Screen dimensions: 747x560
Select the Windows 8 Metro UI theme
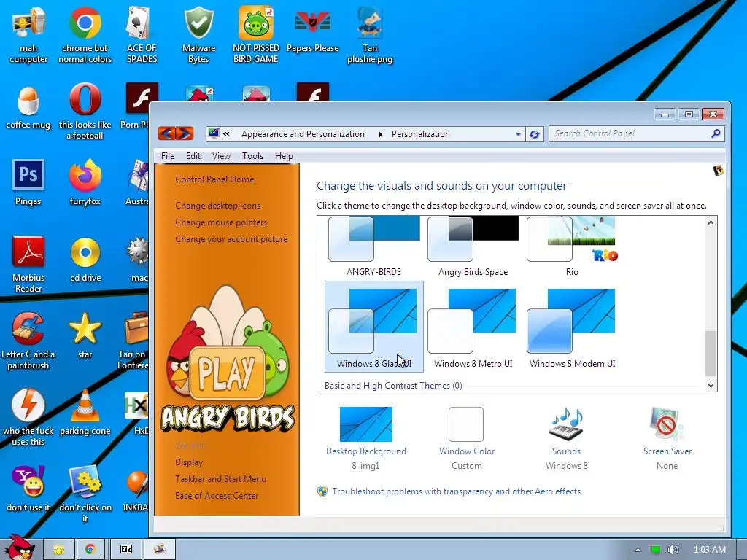point(473,327)
